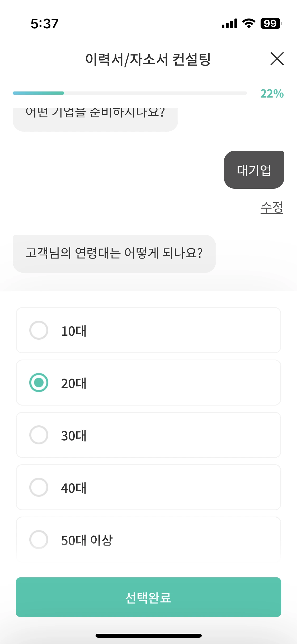Tap the 연령대 question bubble
The height and width of the screenshot is (644, 297).
114,254
